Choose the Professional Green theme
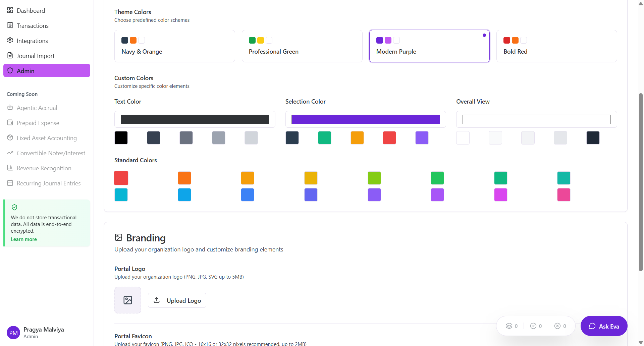The height and width of the screenshot is (346, 644). point(302,46)
